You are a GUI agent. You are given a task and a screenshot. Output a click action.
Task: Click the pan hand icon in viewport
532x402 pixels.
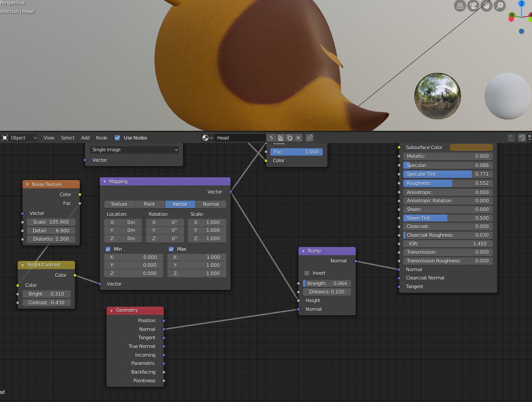pyautogui.click(x=487, y=6)
